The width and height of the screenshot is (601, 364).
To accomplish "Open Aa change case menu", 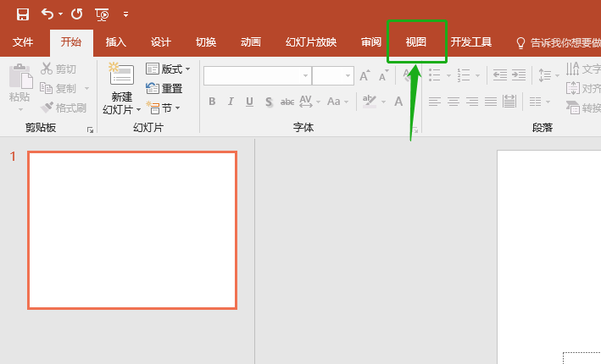I will point(337,102).
